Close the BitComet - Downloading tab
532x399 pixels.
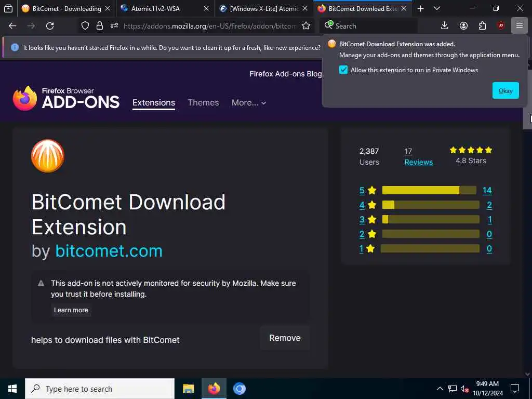tap(108, 8)
